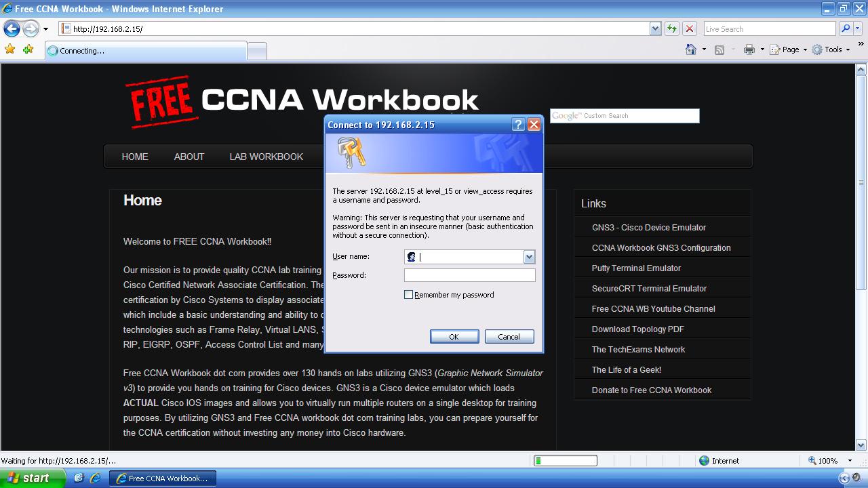Go back with the browser Back arrow
The height and width of the screenshot is (488, 868).
12,28
